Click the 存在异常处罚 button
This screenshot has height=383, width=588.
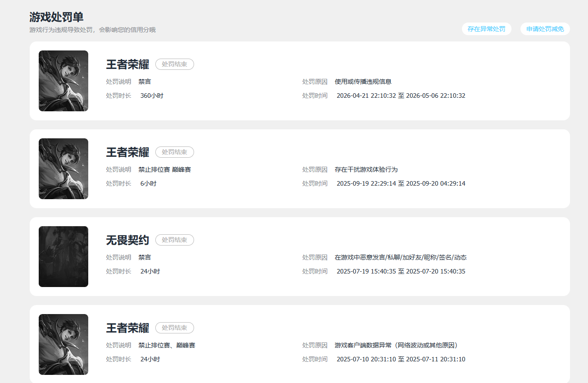click(x=486, y=29)
